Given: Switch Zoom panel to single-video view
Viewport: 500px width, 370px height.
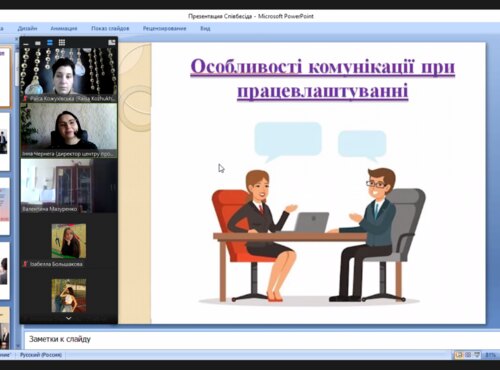Looking at the screenshot, I should click(38, 43).
